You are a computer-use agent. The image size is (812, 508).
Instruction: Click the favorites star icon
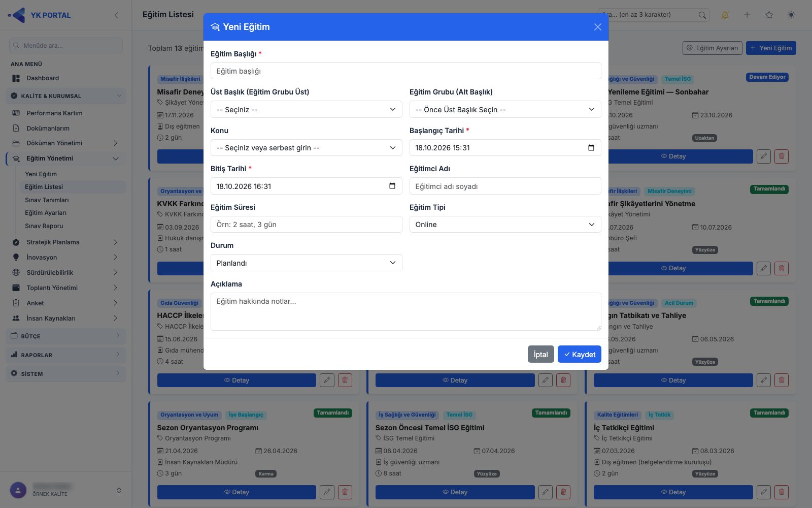(x=769, y=15)
